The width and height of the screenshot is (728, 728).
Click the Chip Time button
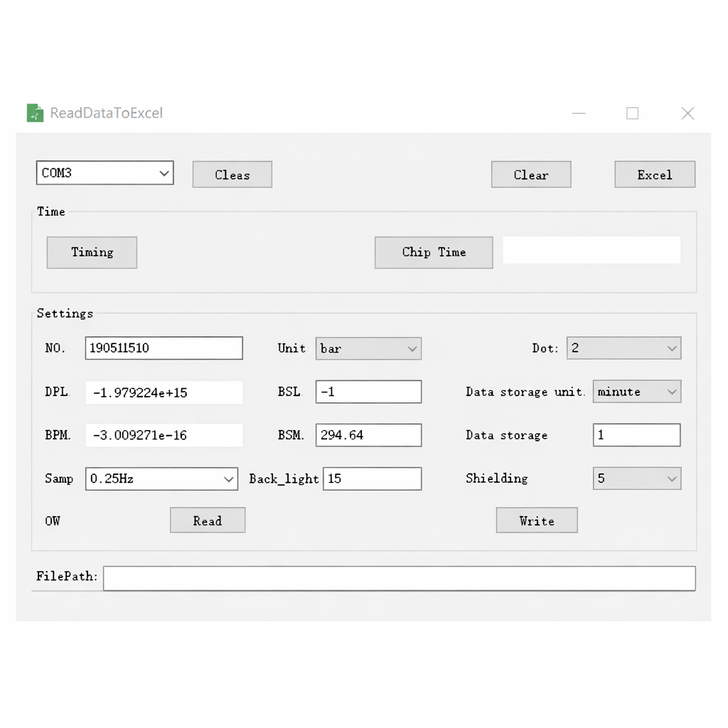click(433, 252)
